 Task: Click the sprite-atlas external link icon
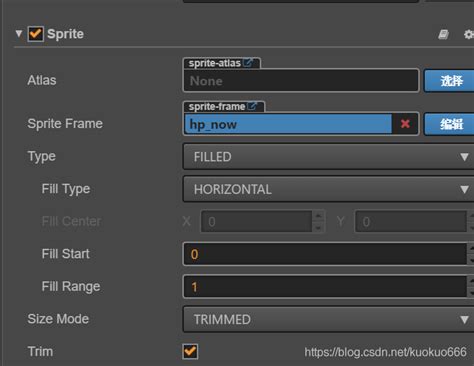click(248, 63)
